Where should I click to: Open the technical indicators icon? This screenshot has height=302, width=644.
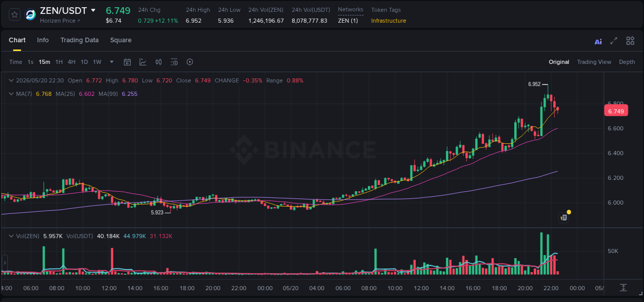pyautogui.click(x=143, y=62)
